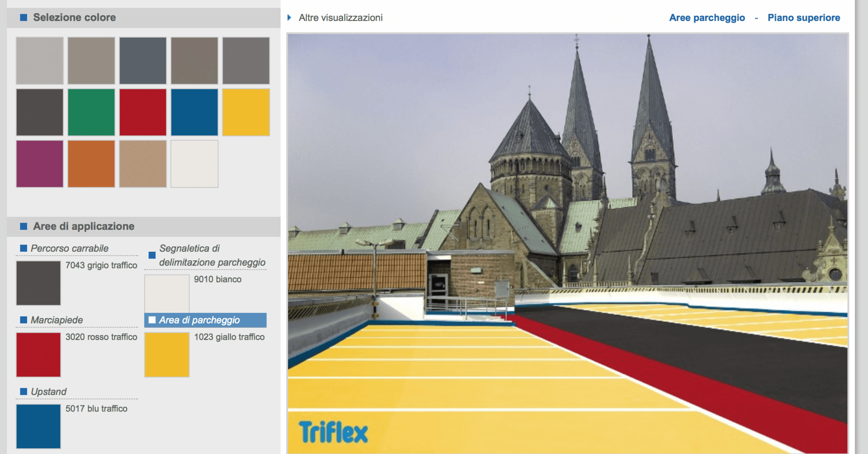Click the 3020 rosso traffico label
868x454 pixels.
101,337
